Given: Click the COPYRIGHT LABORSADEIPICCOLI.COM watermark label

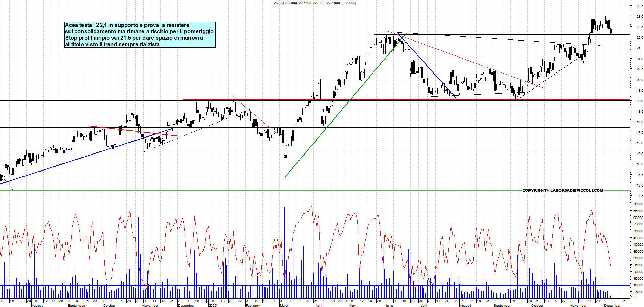Looking at the screenshot, I should click(563, 190).
